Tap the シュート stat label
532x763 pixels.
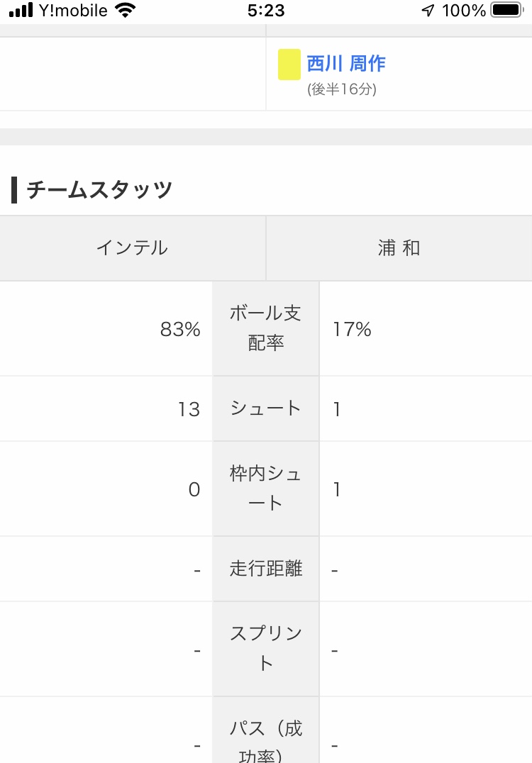pos(266,408)
